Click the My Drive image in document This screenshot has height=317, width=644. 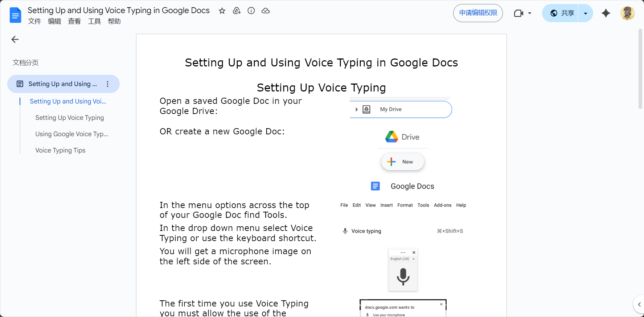coord(401,109)
